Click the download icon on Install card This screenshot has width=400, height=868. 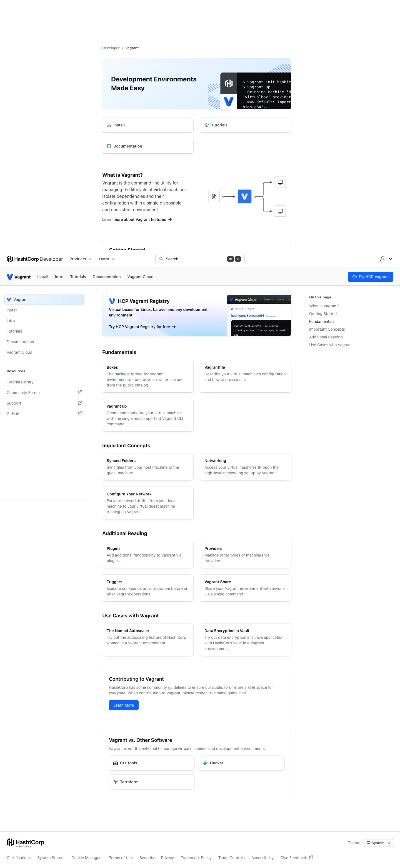[109, 125]
